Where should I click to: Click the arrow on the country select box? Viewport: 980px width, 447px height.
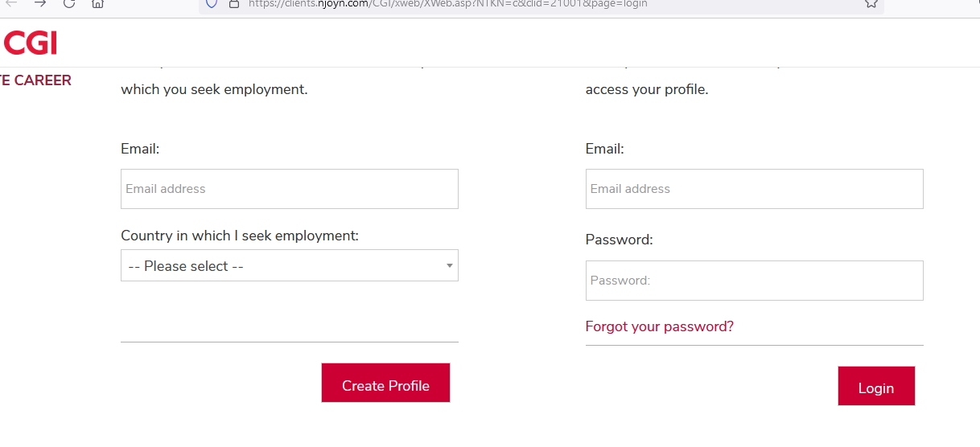pyautogui.click(x=450, y=265)
